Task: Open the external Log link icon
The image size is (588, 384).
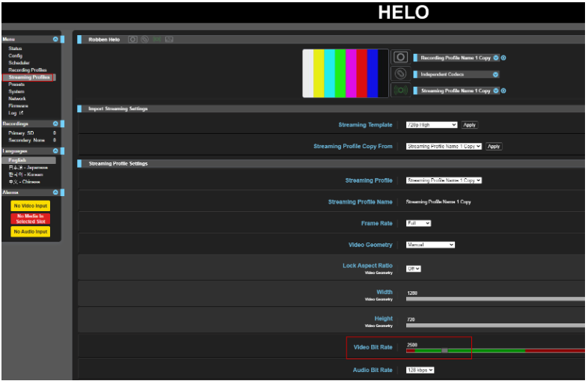Action: tap(22, 112)
